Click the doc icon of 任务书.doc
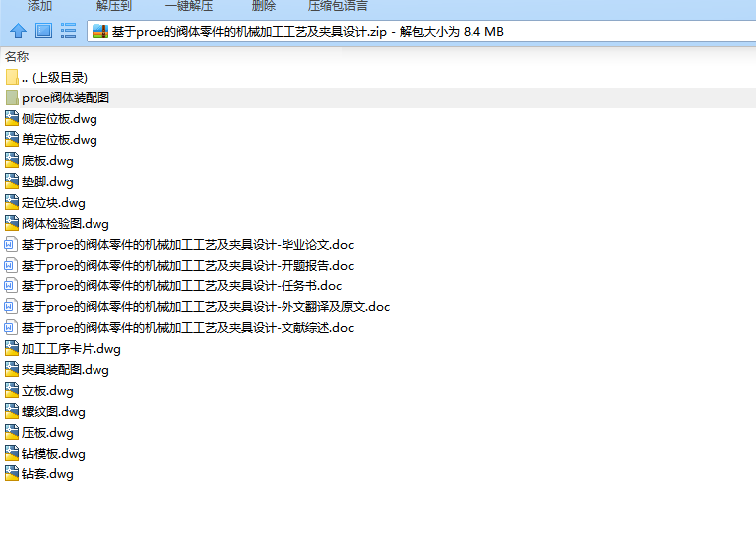 pos(11,285)
